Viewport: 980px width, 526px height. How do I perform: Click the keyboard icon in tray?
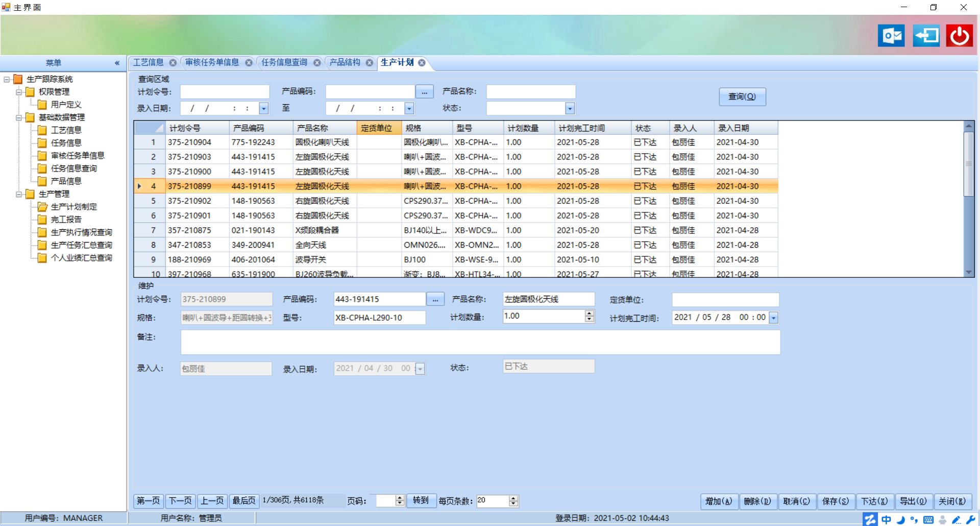pyautogui.click(x=928, y=520)
